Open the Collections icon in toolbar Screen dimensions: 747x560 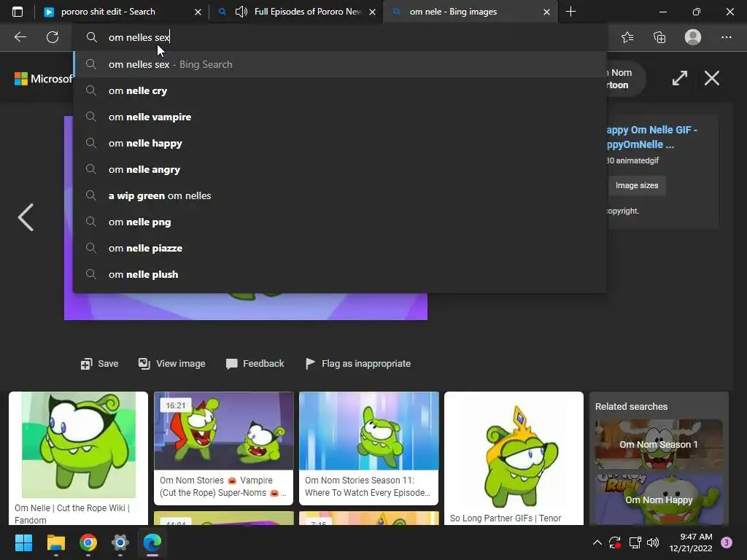pyautogui.click(x=659, y=37)
